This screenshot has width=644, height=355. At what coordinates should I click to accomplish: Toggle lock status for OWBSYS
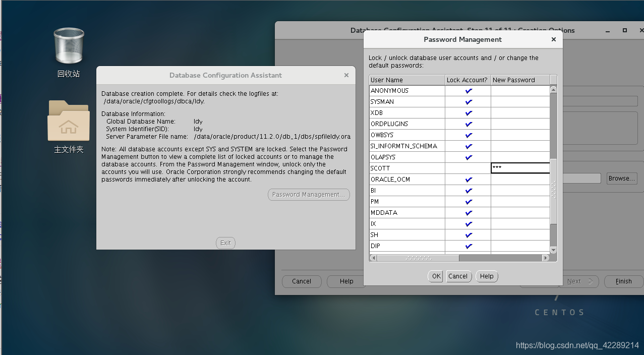tap(467, 135)
